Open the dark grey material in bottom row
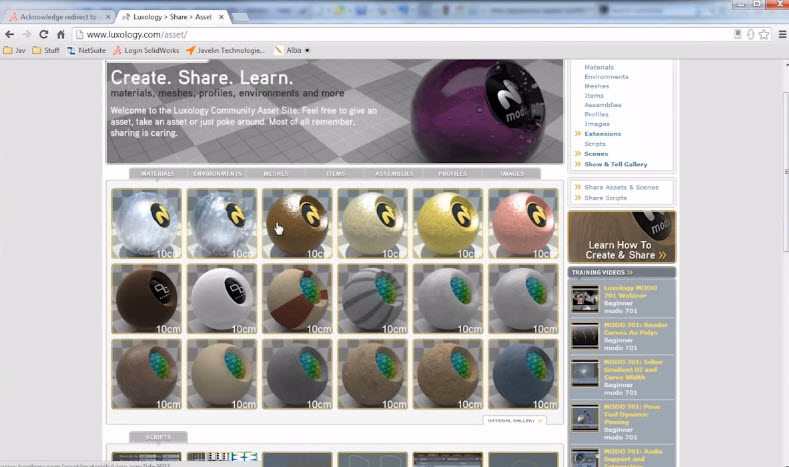Screen dimensions: 789x467 (297, 374)
